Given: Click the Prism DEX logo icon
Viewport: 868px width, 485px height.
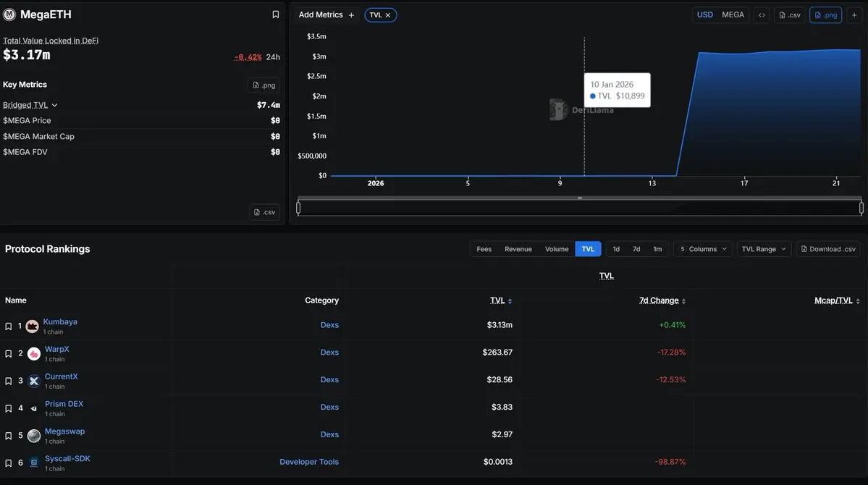Looking at the screenshot, I should tap(34, 408).
